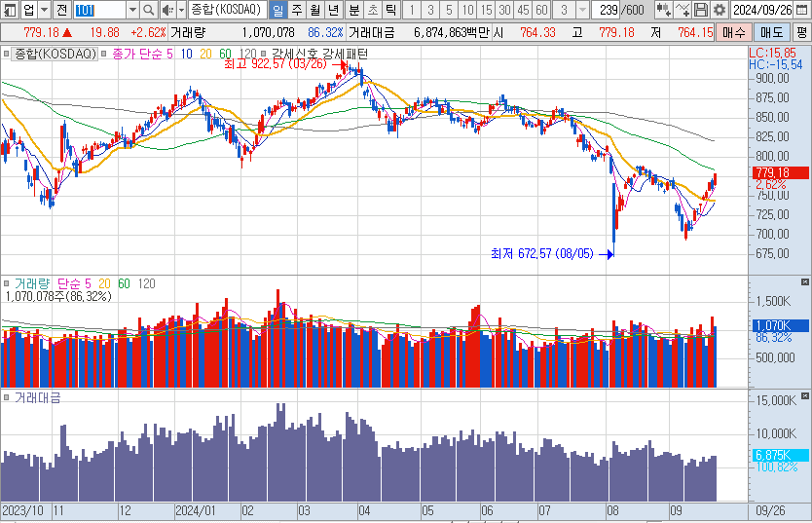Click the volume 단순 5 legend label
The width and height of the screenshot is (812, 523).
[x=74, y=283]
